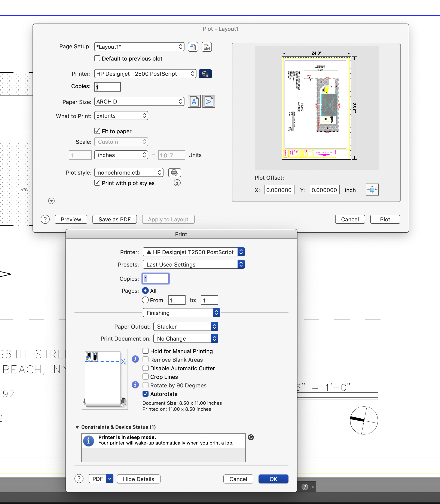The width and height of the screenshot is (440, 504).
Task: Enable Disable Automatic Cutter option
Action: 146,368
